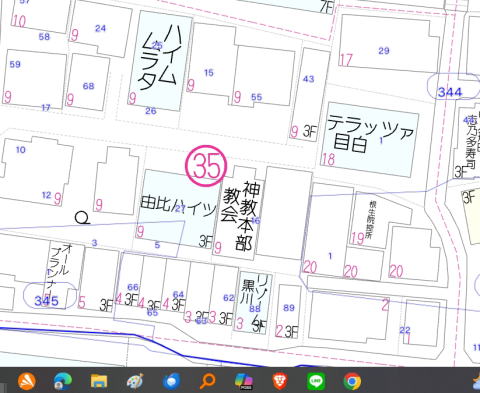
Task: Select the ハイムムラタ building on map
Action: [x=161, y=61]
